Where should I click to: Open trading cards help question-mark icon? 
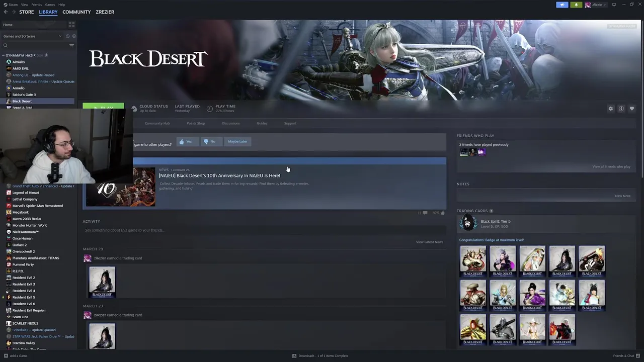click(491, 211)
